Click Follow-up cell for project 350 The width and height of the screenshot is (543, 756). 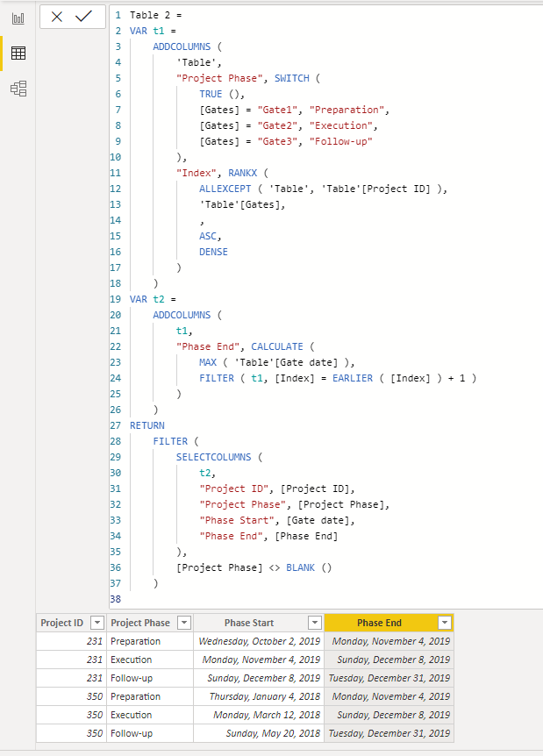click(x=149, y=733)
